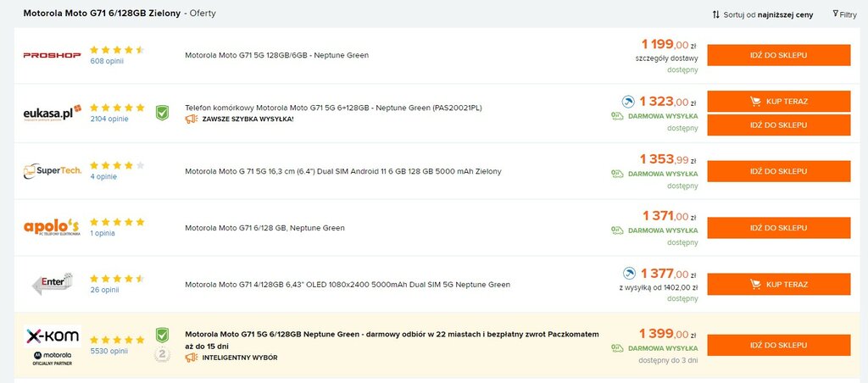The height and width of the screenshot is (383, 868).
Task: Open the sort by lowest price dropdown
Action: pos(762,15)
